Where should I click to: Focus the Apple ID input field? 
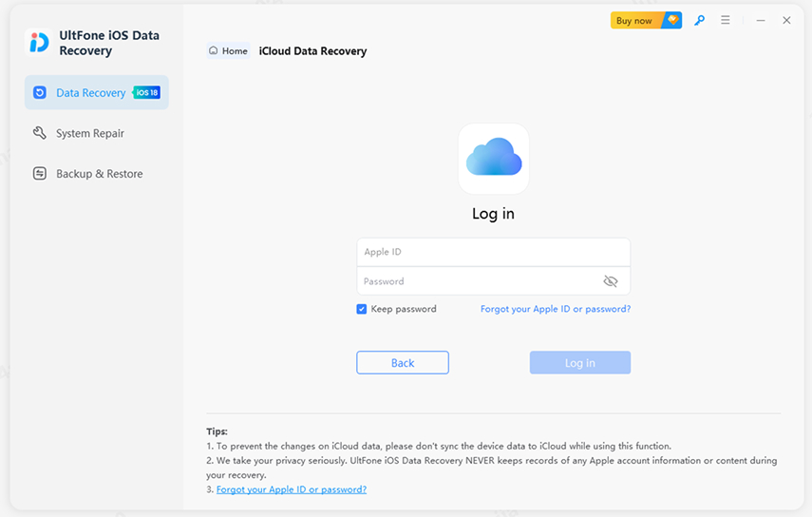point(493,252)
